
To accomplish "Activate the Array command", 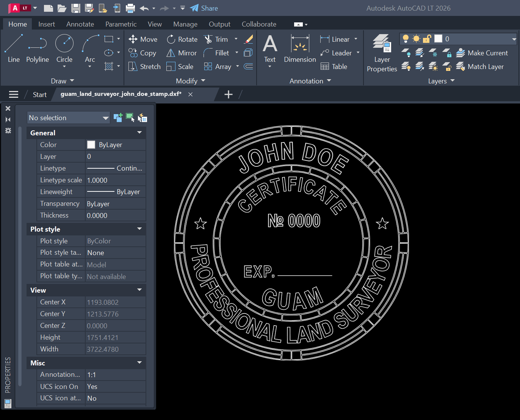I will 218,66.
